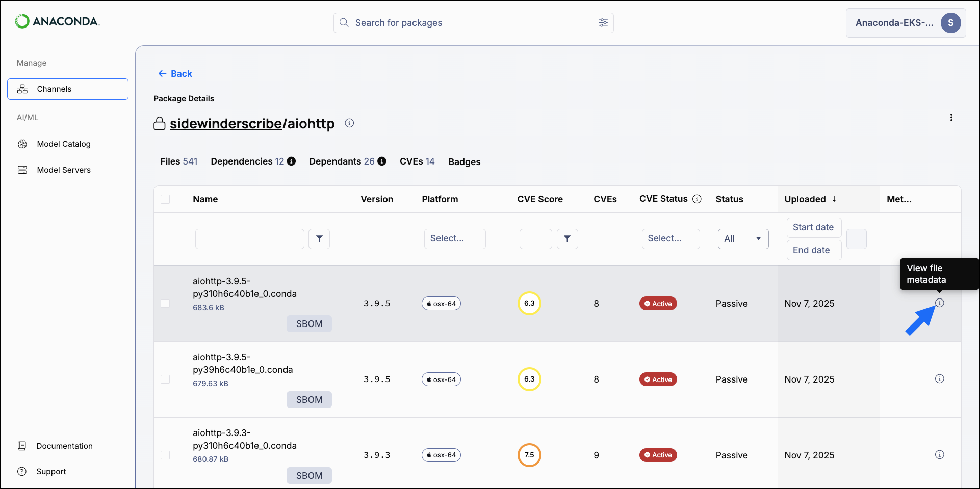Click the Channels sidebar icon

click(22, 89)
